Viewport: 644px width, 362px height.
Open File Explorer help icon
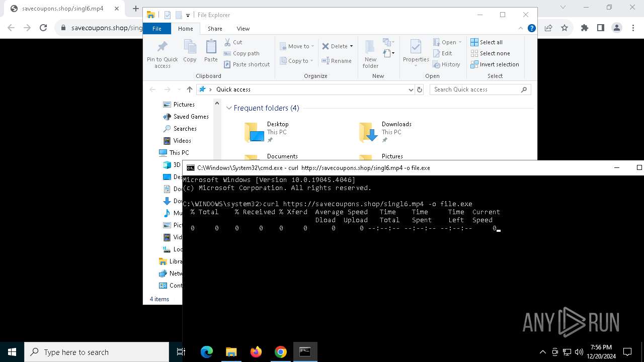[x=531, y=29]
